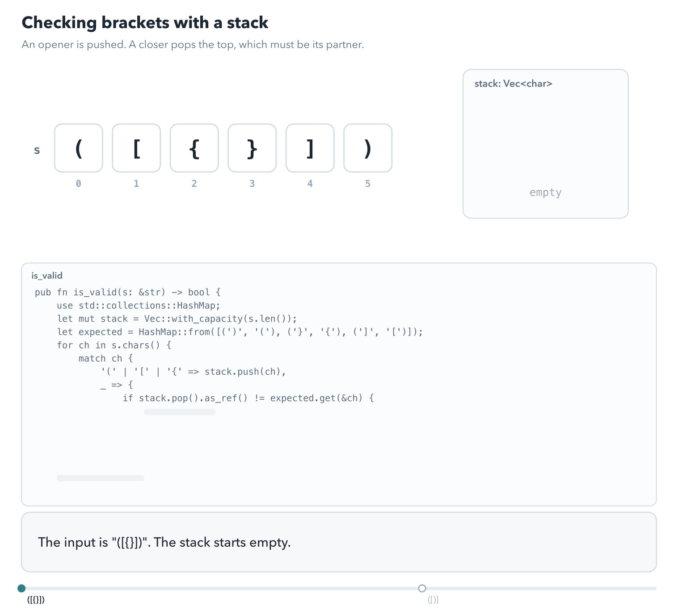Click the 'let expected = HashMap::from' line
The height and width of the screenshot is (616, 678).
point(240,332)
